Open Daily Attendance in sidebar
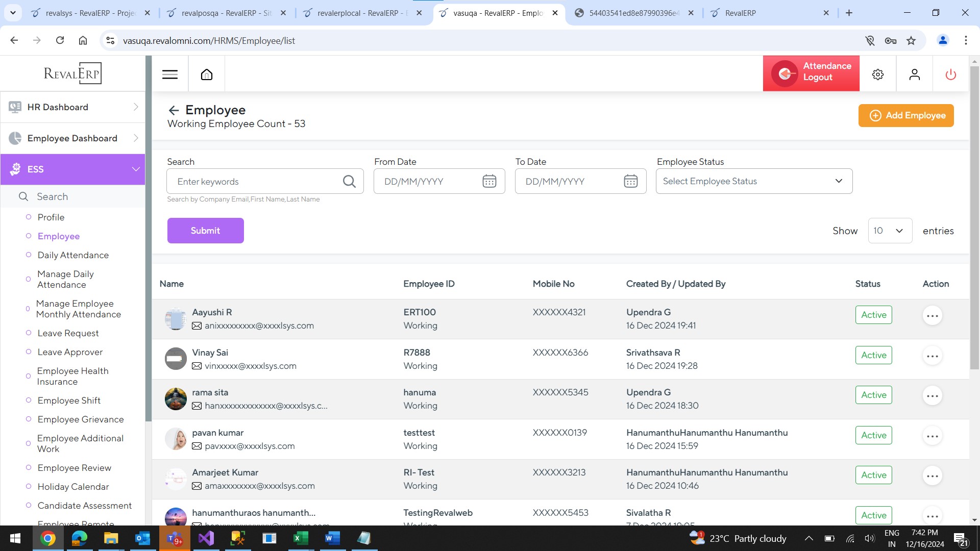 pos(73,255)
